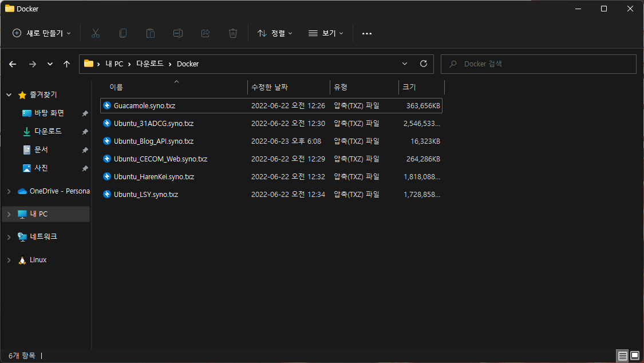Select 바탕 화면 in the sidebar

point(49,113)
